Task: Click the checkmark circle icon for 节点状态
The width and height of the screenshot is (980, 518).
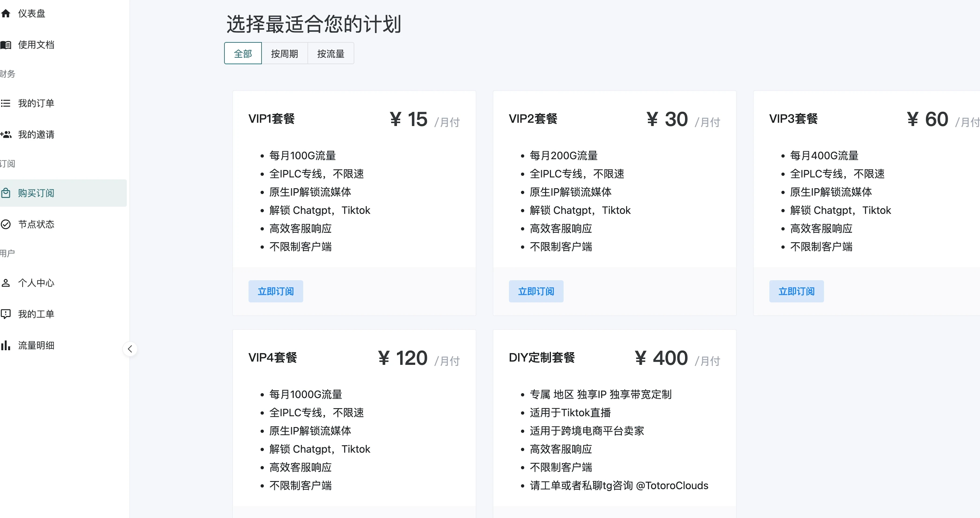Action: tap(6, 224)
